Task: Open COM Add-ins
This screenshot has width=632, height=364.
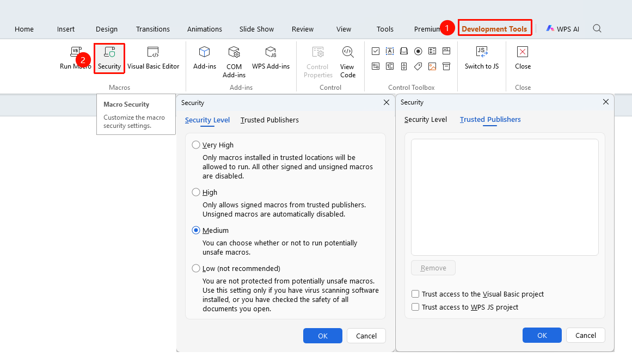Action: coord(234,62)
